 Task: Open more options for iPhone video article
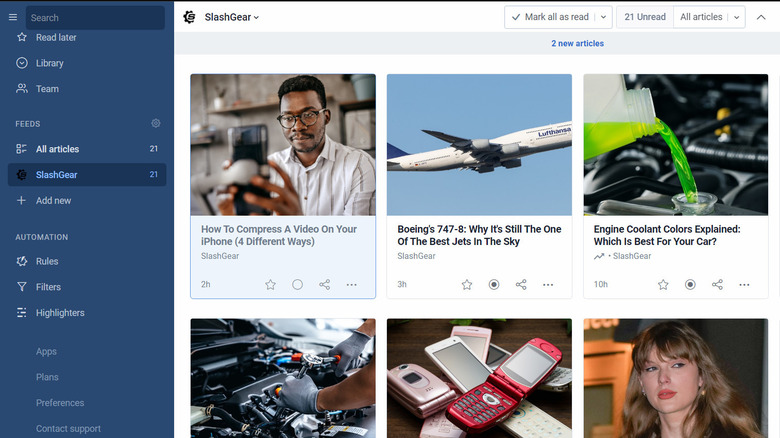coord(352,285)
